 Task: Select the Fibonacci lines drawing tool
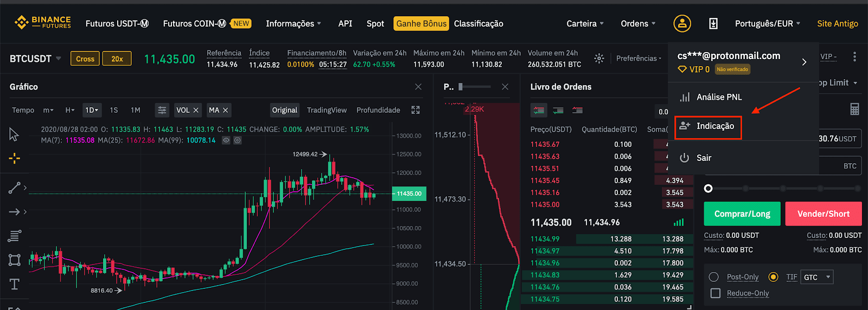coord(15,236)
